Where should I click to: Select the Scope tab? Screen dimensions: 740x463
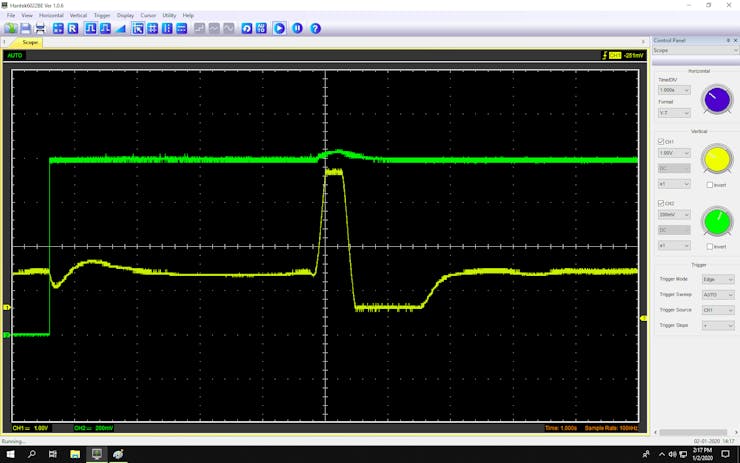click(x=30, y=43)
